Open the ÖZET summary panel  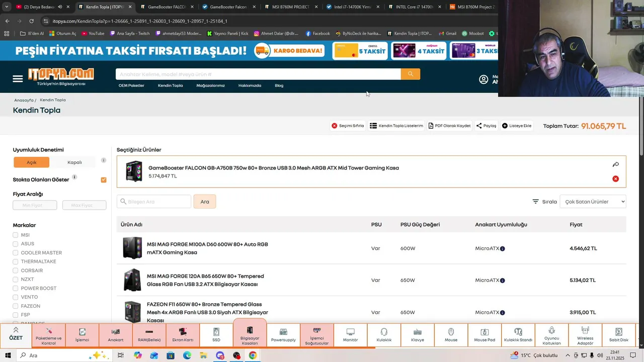pyautogui.click(x=16, y=335)
